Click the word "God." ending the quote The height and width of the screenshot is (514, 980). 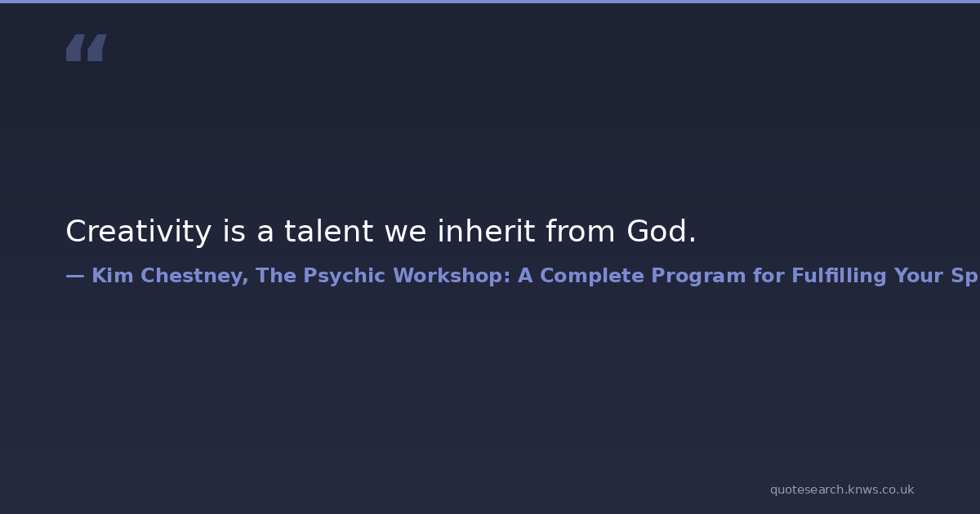(x=661, y=232)
